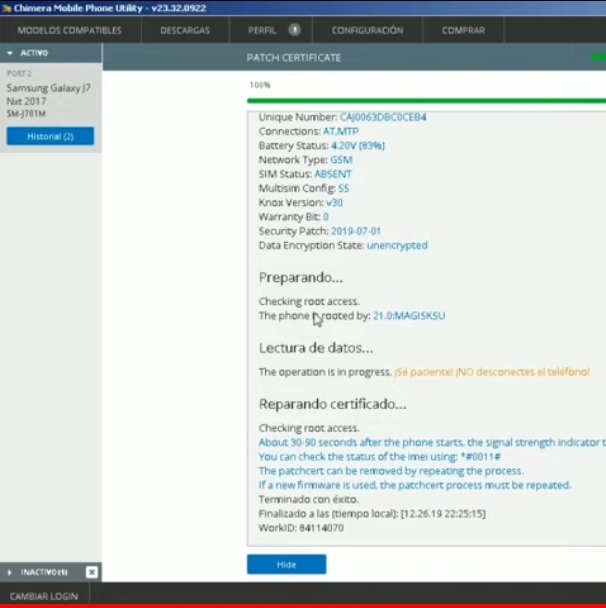Collapse the Activo section arrow
This screenshot has width=606, height=608.
[x=10, y=53]
